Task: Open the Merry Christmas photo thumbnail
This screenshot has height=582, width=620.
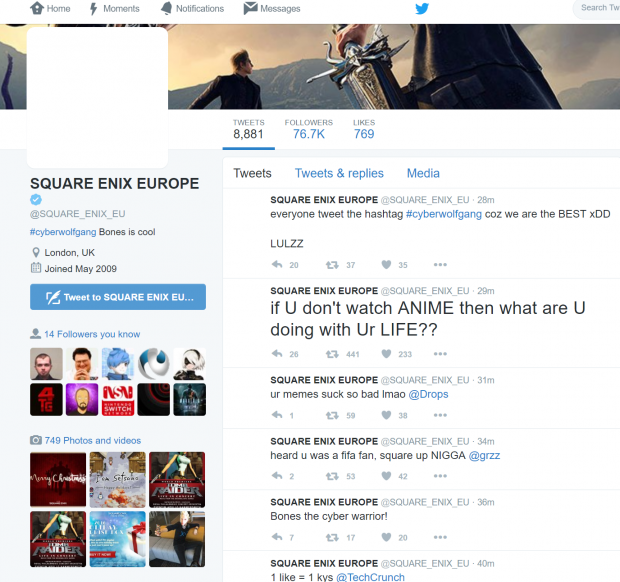Action: click(58, 479)
